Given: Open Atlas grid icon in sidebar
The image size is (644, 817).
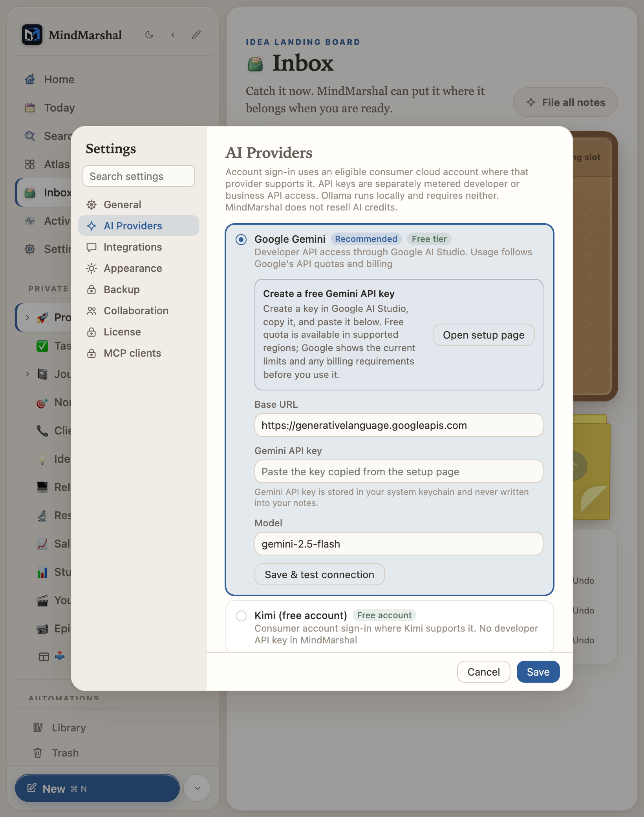Looking at the screenshot, I should pyautogui.click(x=30, y=164).
